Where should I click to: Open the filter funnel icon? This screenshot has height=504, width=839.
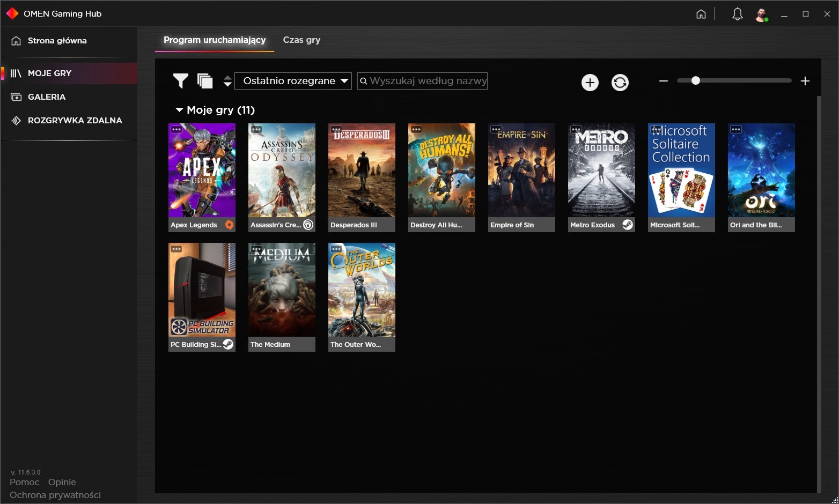click(x=181, y=81)
